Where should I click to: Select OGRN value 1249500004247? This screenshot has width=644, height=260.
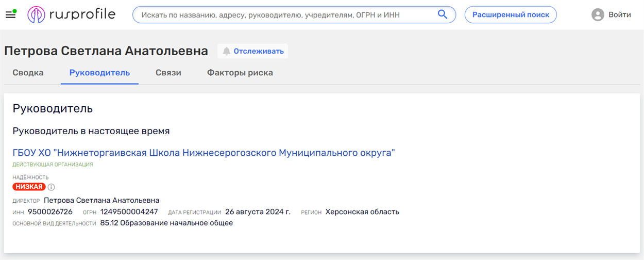[x=129, y=212]
